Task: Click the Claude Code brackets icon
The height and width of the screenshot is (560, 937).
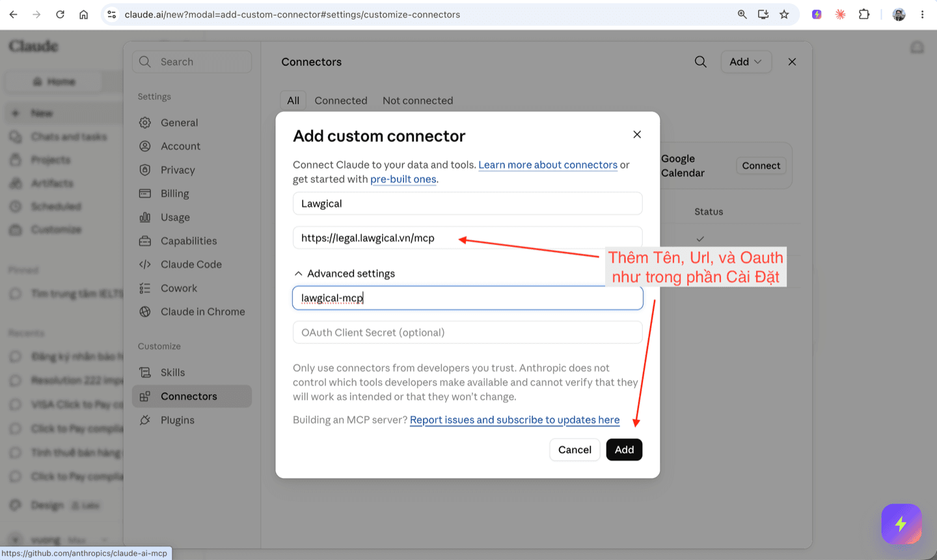Action: [x=145, y=264]
